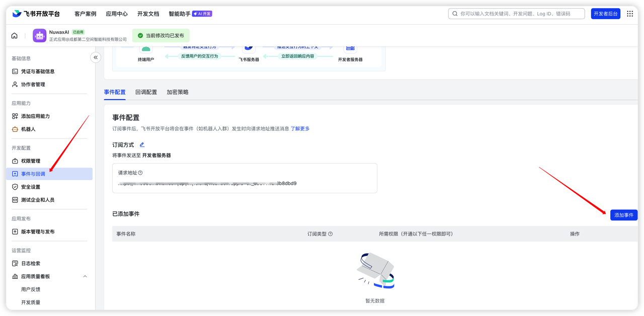The height and width of the screenshot is (316, 644).
Task: Open 开发文档 in top navigation
Action: click(148, 14)
